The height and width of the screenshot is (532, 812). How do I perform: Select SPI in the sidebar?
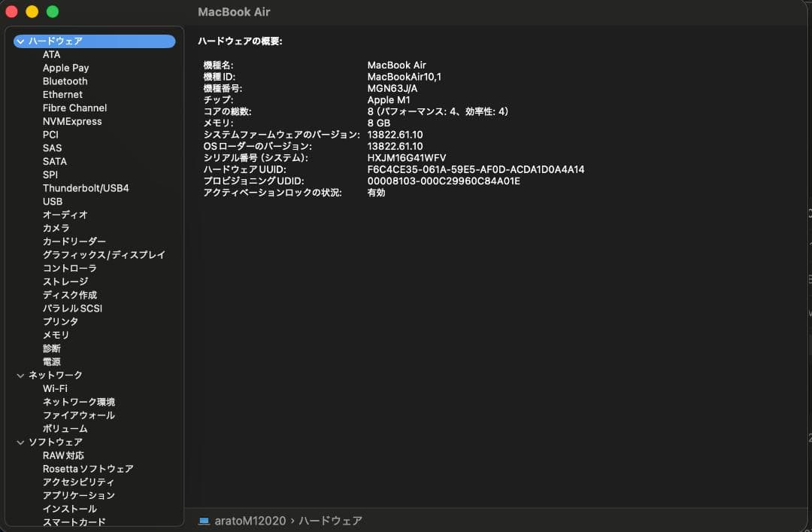(x=50, y=175)
